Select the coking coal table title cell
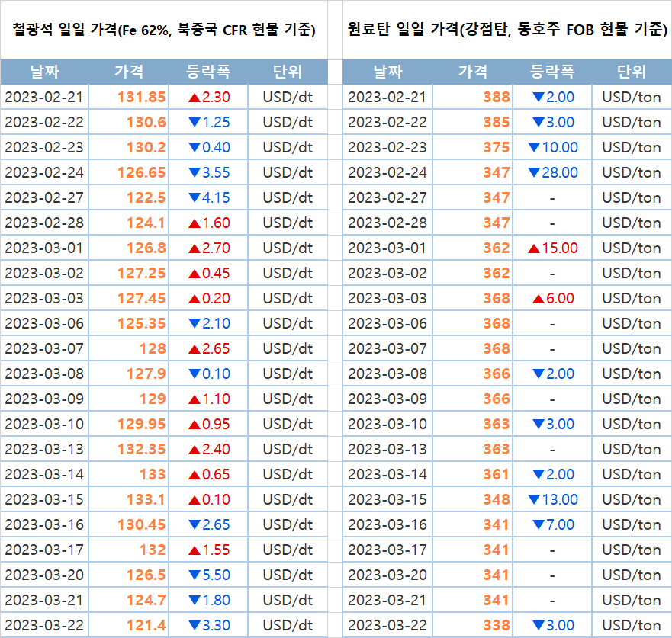 (x=506, y=30)
